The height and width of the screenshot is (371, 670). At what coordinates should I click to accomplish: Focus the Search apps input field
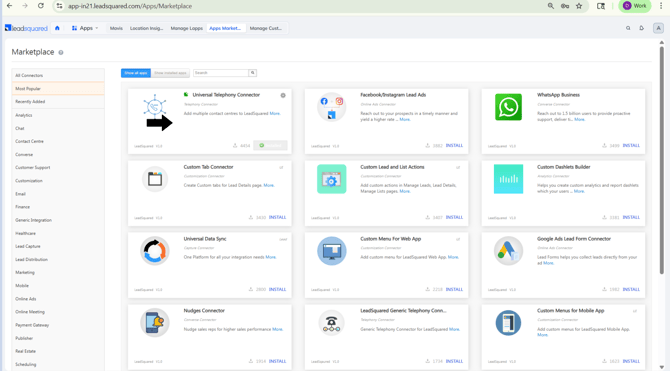(220, 73)
